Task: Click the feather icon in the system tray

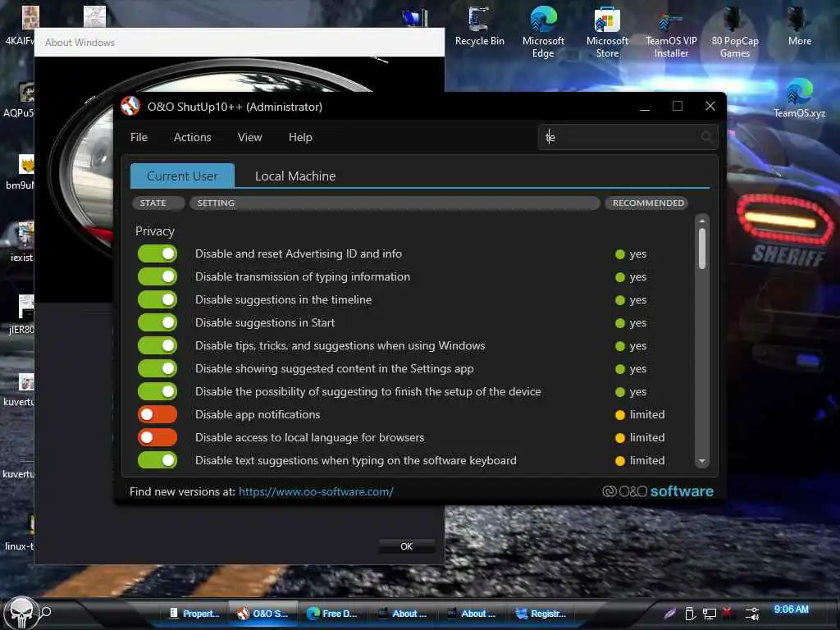Action: point(669,614)
